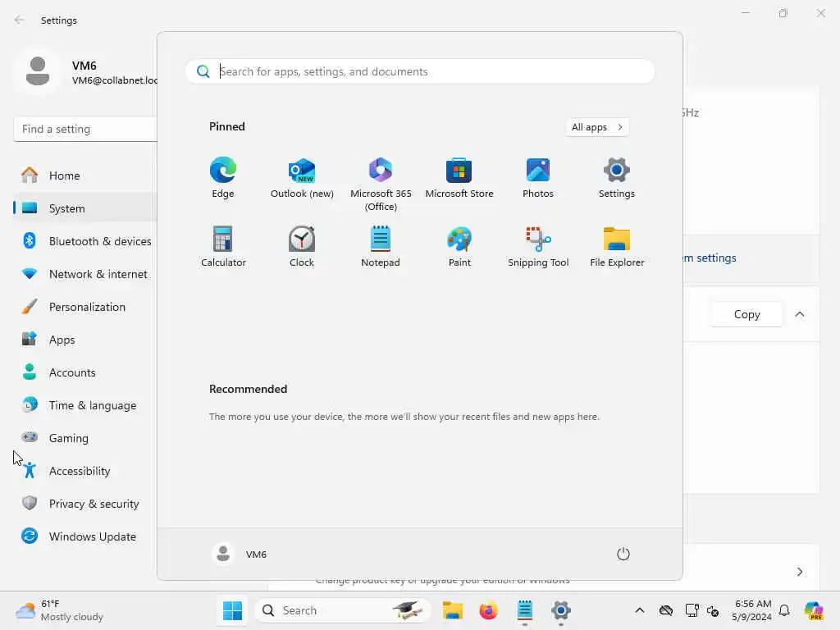Screen dimensions: 840x630
Task: Open Windows Update settings
Action: 85,536
